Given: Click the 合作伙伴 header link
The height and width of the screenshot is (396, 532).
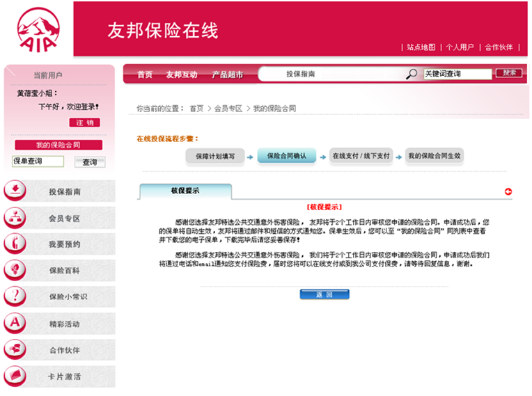Looking at the screenshot, I should [499, 47].
